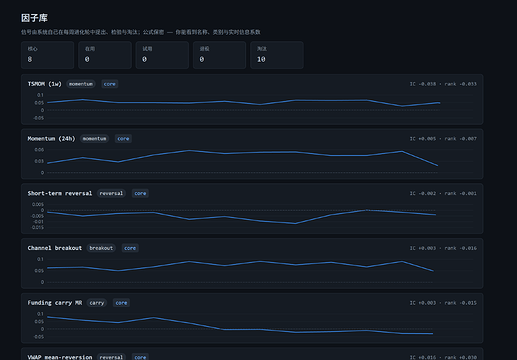Click the core badge on TSMOM (1w)
The width and height of the screenshot is (517, 360).
coord(109,84)
